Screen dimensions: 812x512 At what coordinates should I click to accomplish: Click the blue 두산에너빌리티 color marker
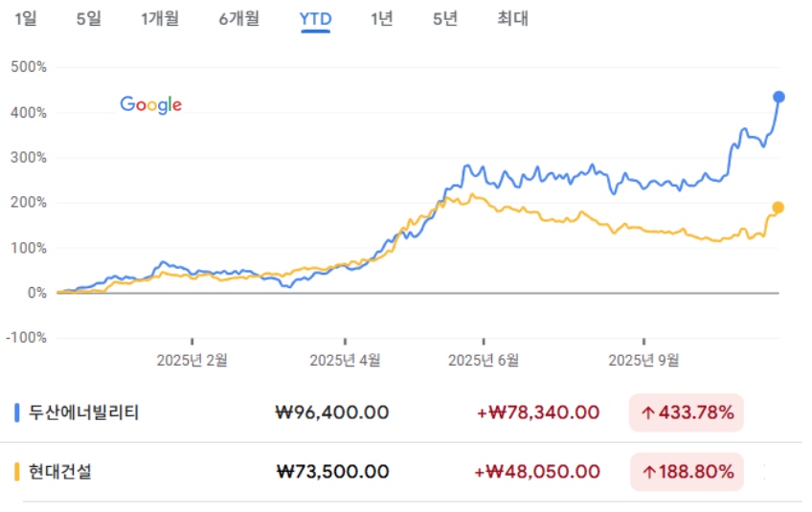coord(17,413)
